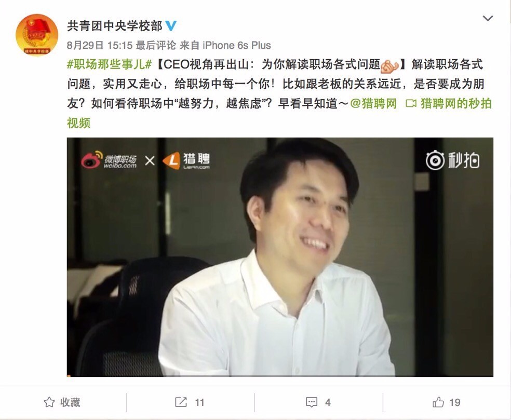
Task: Click the 微博职场 weibo.com logo
Action: (109, 160)
